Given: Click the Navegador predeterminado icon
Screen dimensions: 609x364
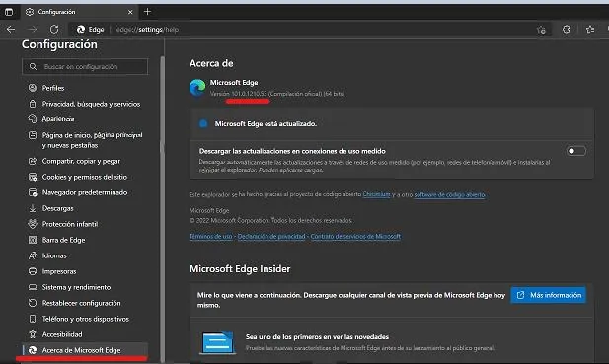Looking at the screenshot, I should coord(33,192).
